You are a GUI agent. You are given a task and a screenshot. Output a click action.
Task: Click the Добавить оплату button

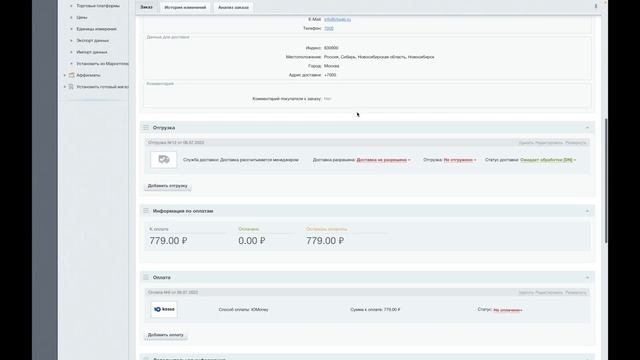[x=166, y=335]
